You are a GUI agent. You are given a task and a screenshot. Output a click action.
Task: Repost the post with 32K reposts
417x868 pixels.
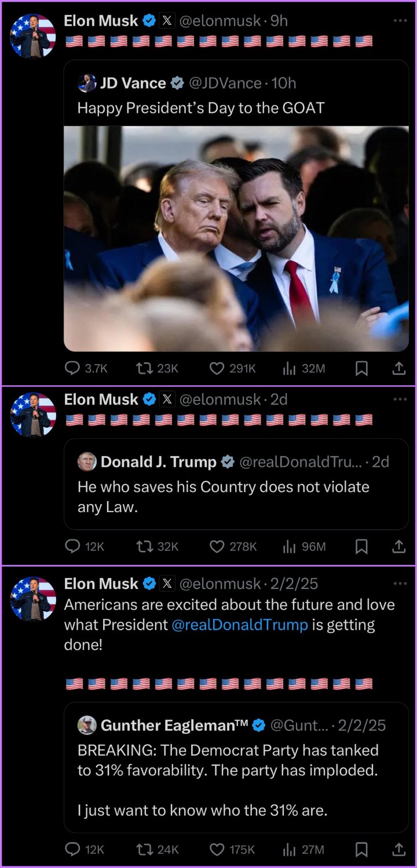pyautogui.click(x=157, y=546)
